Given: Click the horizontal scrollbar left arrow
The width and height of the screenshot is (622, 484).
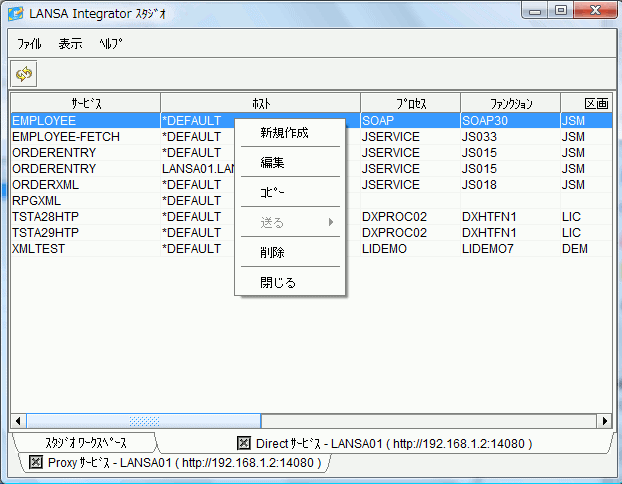Looking at the screenshot, I should [x=18, y=421].
